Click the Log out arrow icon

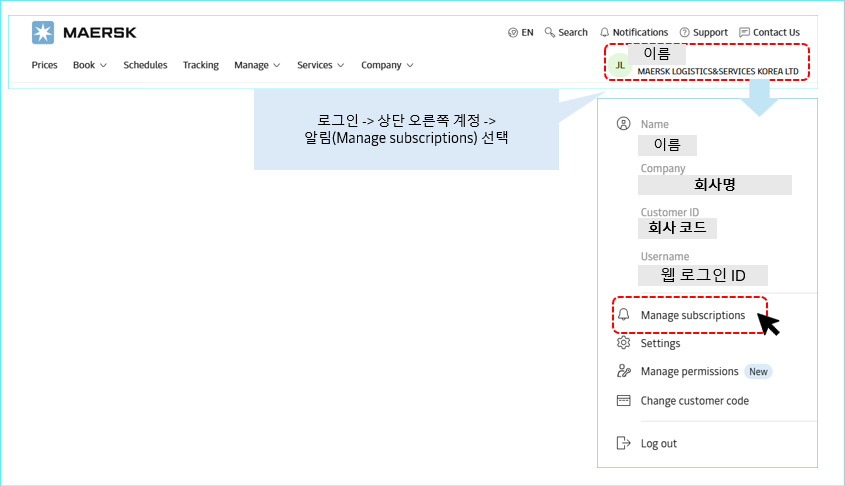(x=624, y=443)
